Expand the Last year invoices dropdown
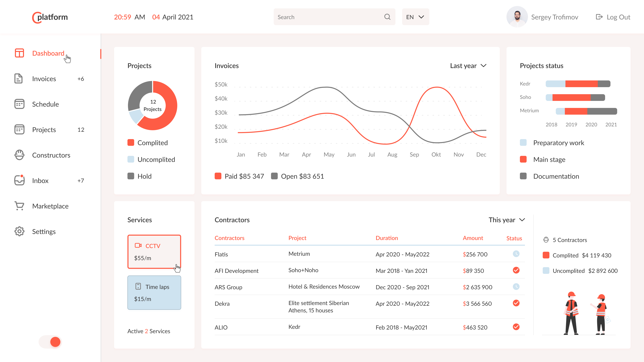The height and width of the screenshot is (362, 644). 468,66
